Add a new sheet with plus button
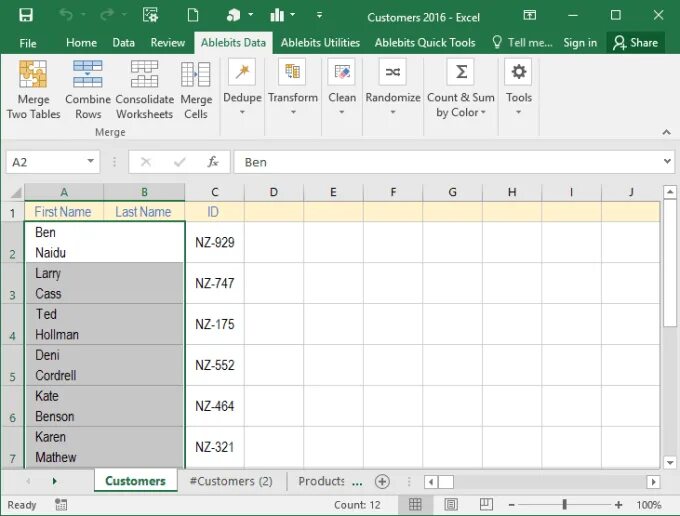The image size is (680, 516). [382, 481]
